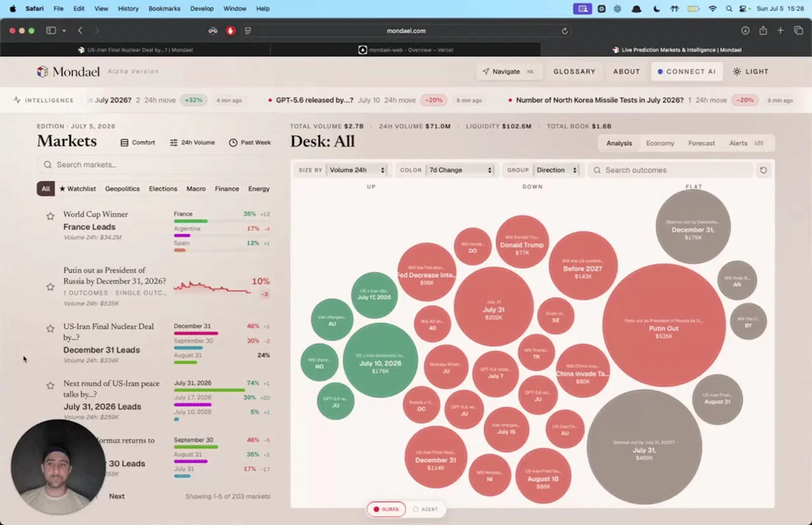Screen dimensions: 812x525
Task: Open the Wi-Fi menu bar icon
Action: pyautogui.click(x=713, y=9)
